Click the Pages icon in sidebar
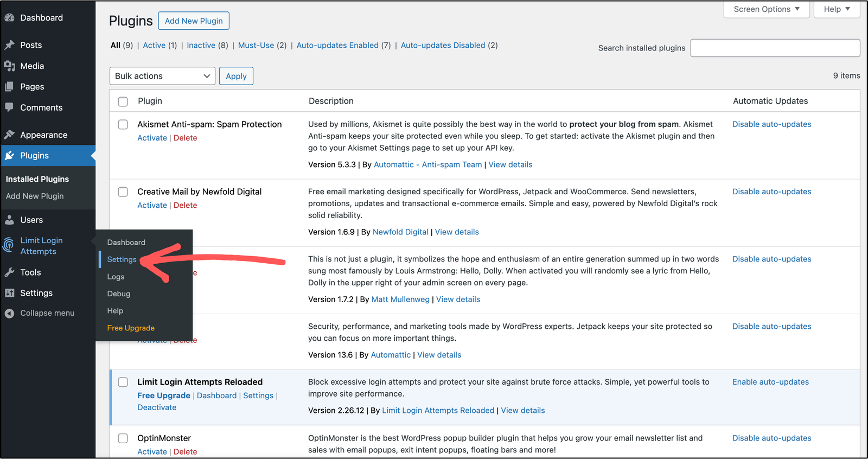868x459 pixels. point(9,87)
